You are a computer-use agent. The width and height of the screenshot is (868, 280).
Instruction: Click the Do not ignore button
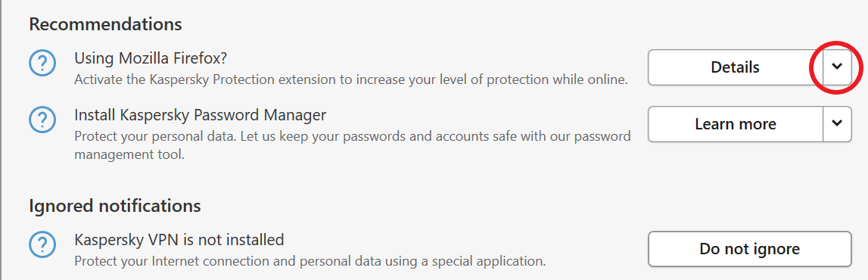click(749, 248)
